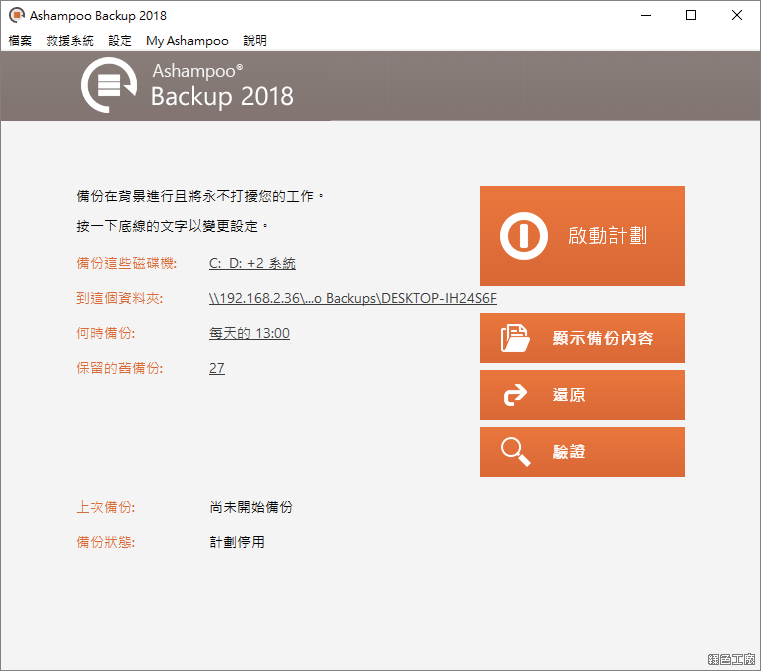Click the 備份狀態 label
This screenshot has width=761, height=671.
pos(105,542)
